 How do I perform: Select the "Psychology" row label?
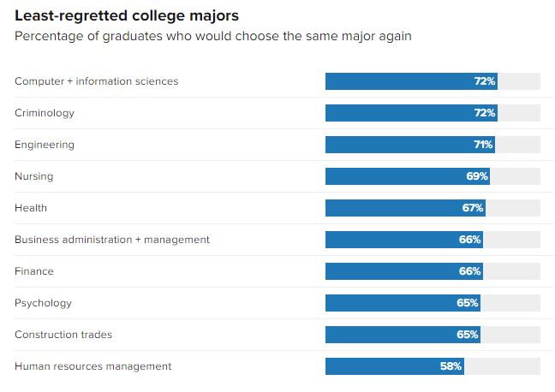pos(43,303)
